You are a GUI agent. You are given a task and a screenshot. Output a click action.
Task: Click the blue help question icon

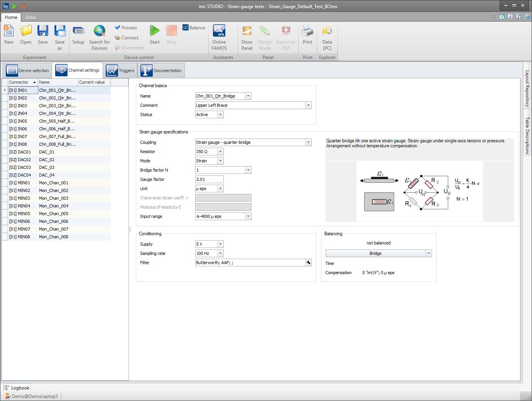tap(527, 17)
